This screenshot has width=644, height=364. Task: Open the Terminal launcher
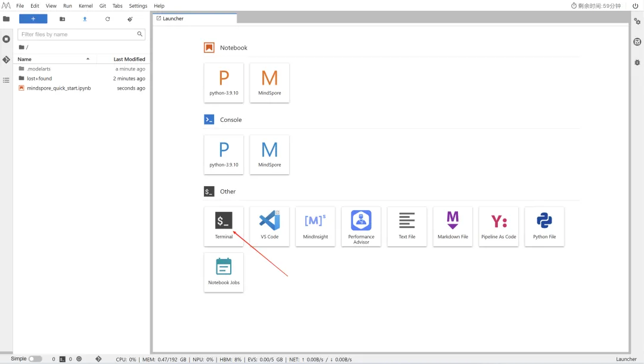224,226
